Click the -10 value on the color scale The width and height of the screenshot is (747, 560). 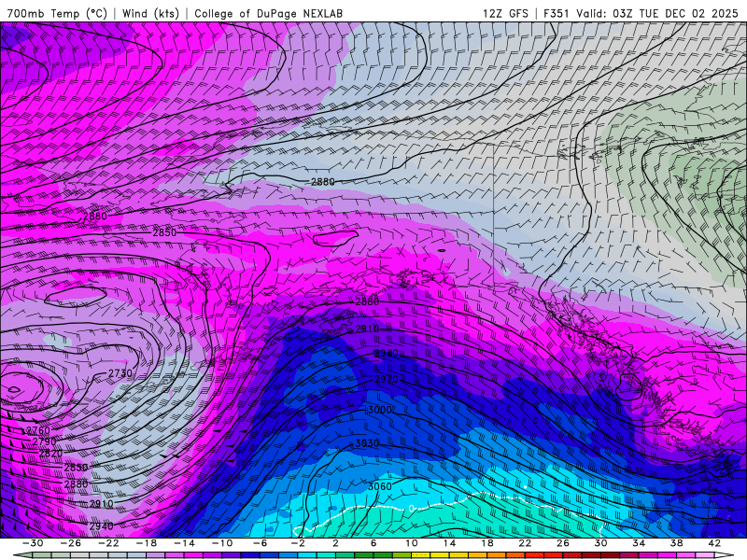(222, 543)
